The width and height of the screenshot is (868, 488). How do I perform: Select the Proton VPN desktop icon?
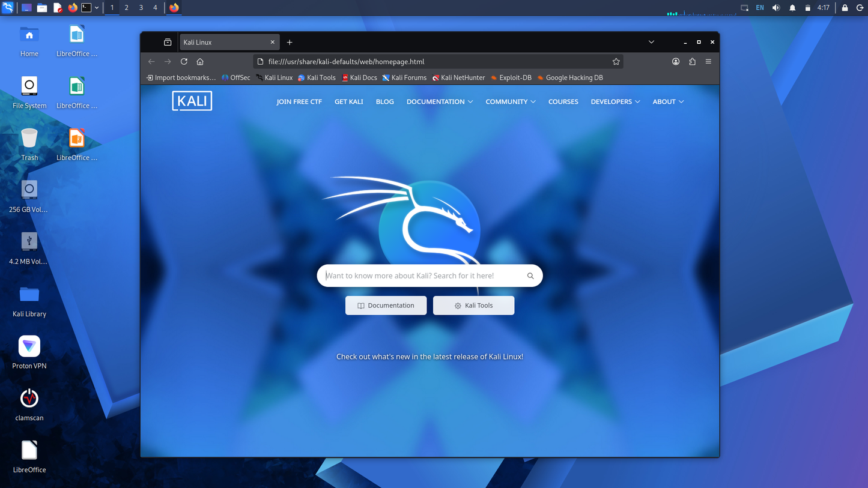tap(29, 353)
